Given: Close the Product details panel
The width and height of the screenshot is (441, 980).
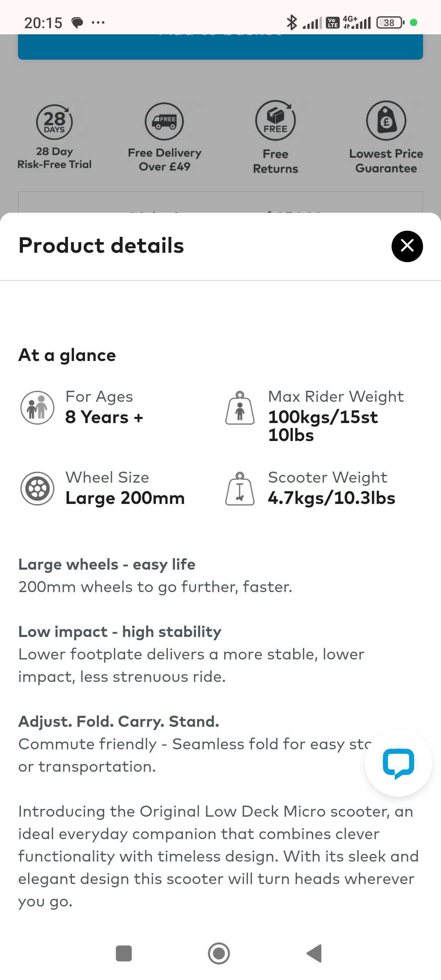Looking at the screenshot, I should coord(407,246).
